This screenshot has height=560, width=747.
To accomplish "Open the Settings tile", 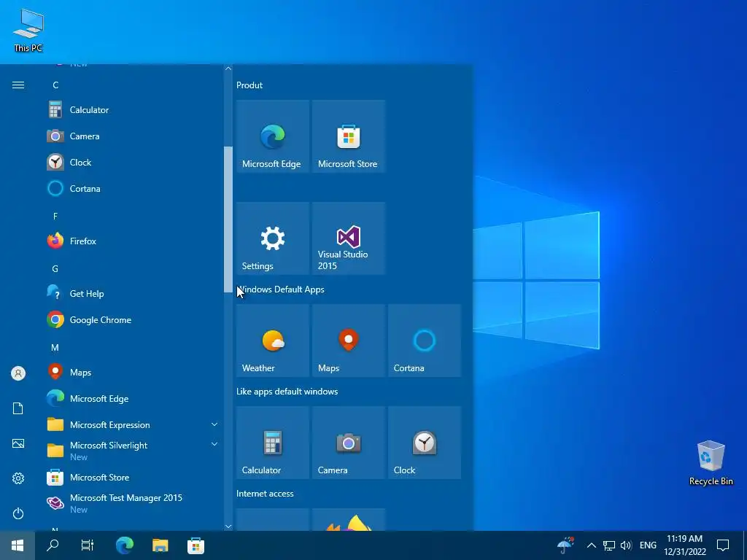I will (273, 238).
